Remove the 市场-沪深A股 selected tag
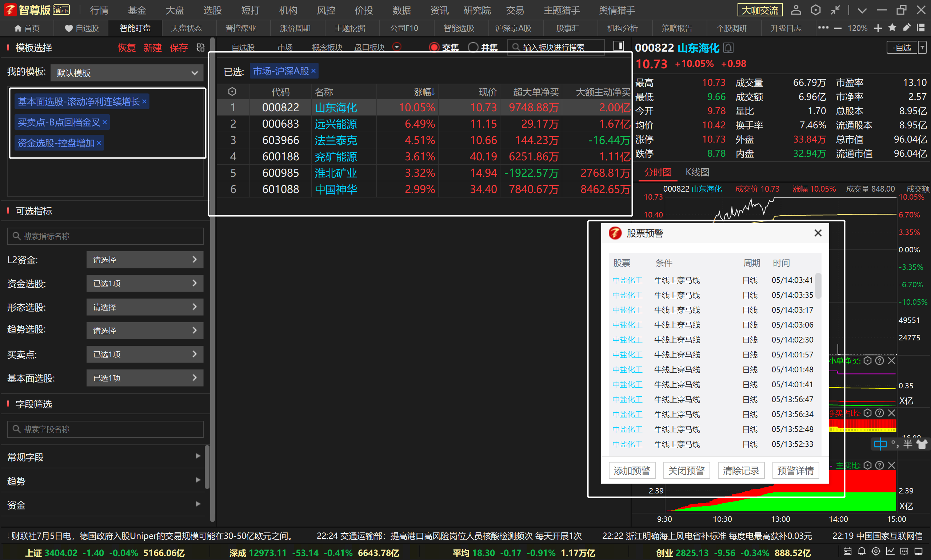This screenshot has height=560, width=931. point(313,71)
